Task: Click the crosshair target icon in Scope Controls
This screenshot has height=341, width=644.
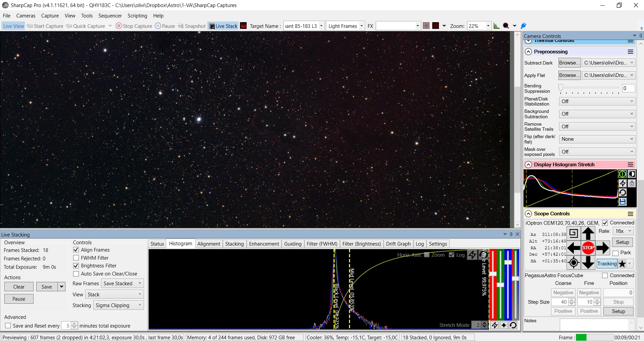Action: point(574,262)
